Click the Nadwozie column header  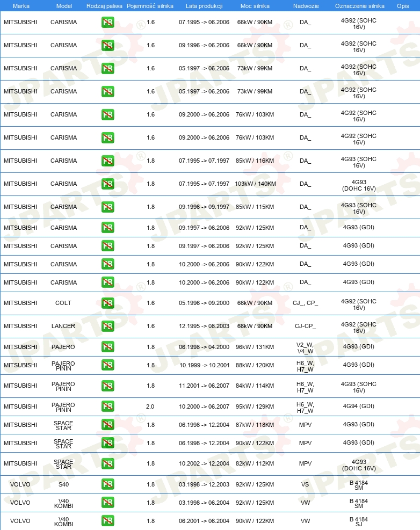306,6
